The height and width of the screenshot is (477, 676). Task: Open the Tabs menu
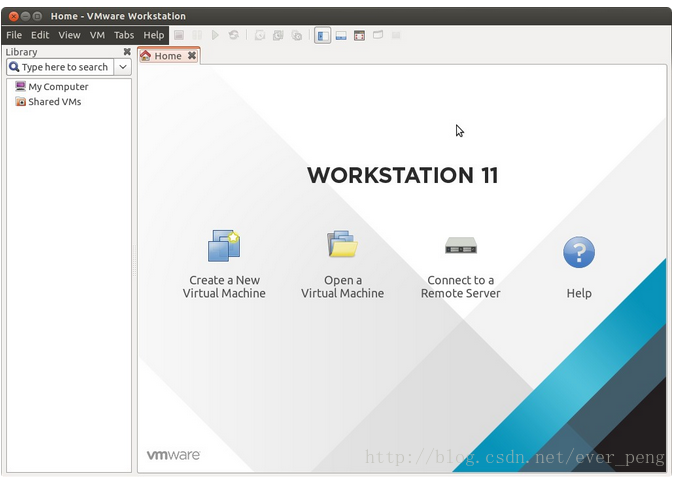click(x=124, y=35)
